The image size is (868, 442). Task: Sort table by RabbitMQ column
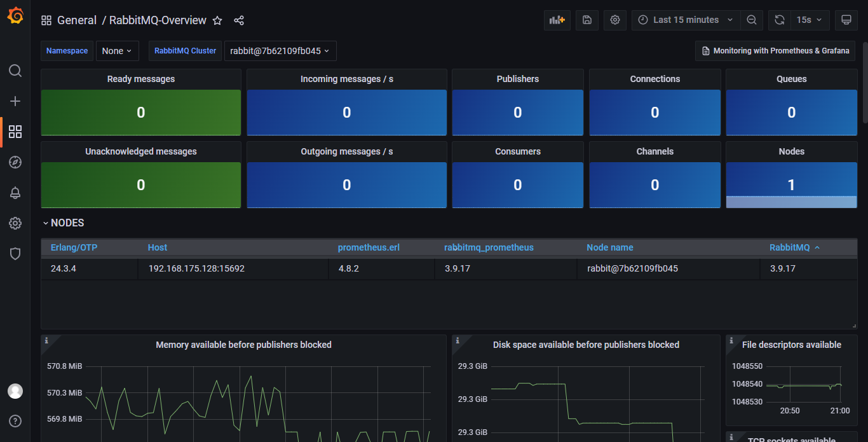coord(794,247)
